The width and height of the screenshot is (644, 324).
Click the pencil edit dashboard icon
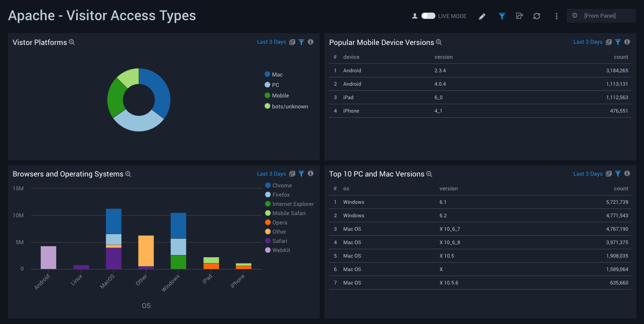[x=482, y=16]
